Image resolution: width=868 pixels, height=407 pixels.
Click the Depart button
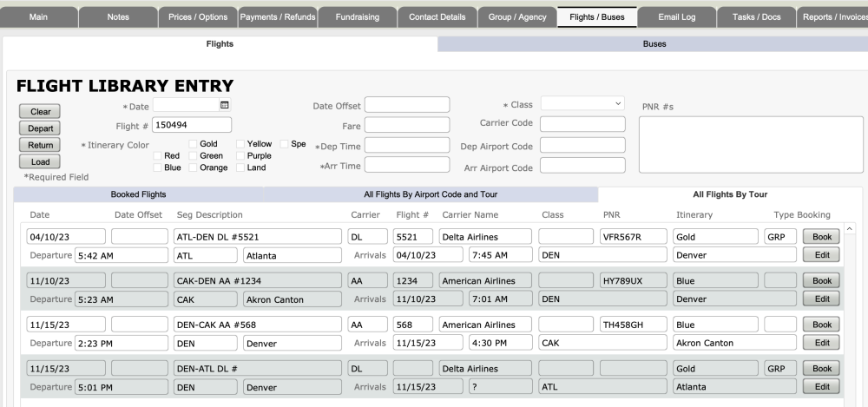click(40, 128)
